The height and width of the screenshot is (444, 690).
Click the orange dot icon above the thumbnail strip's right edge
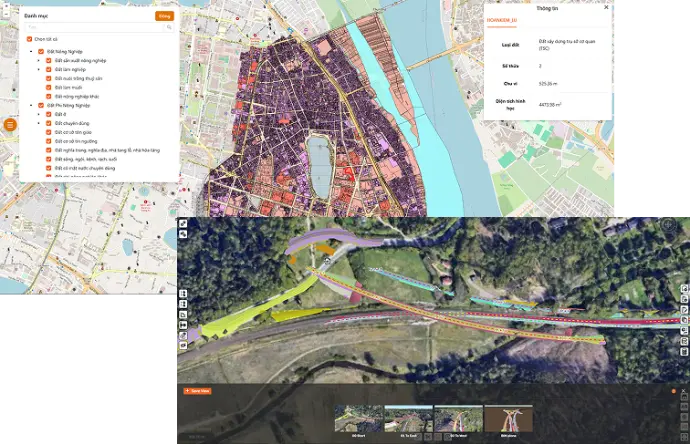(x=671, y=391)
